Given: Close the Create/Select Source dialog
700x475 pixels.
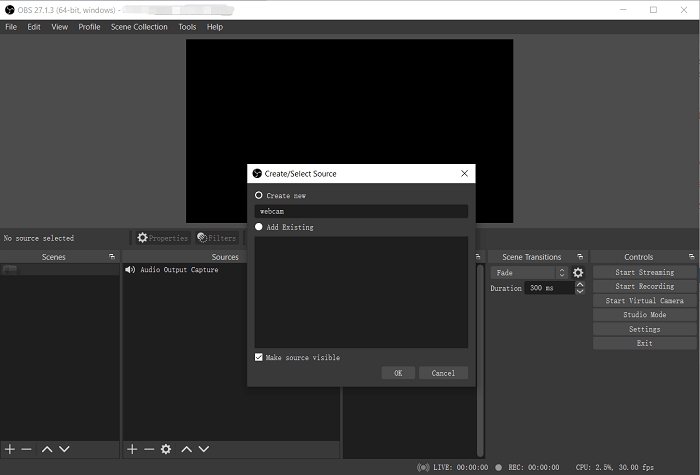Looking at the screenshot, I should pos(464,173).
